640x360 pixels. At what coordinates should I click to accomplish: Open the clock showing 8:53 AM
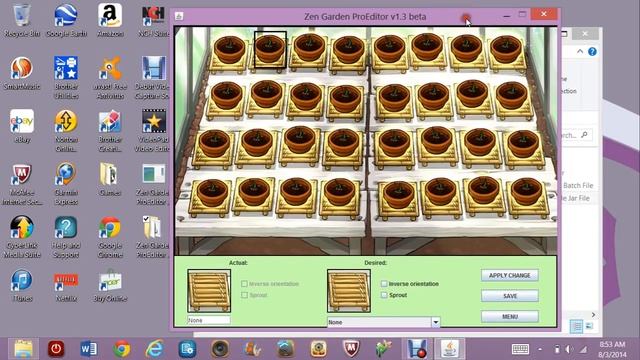(x=612, y=349)
